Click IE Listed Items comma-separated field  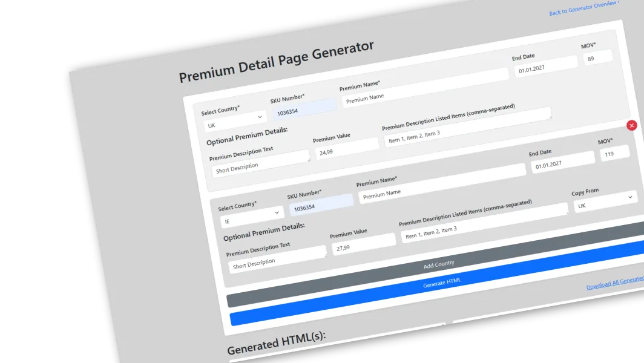pos(485,223)
